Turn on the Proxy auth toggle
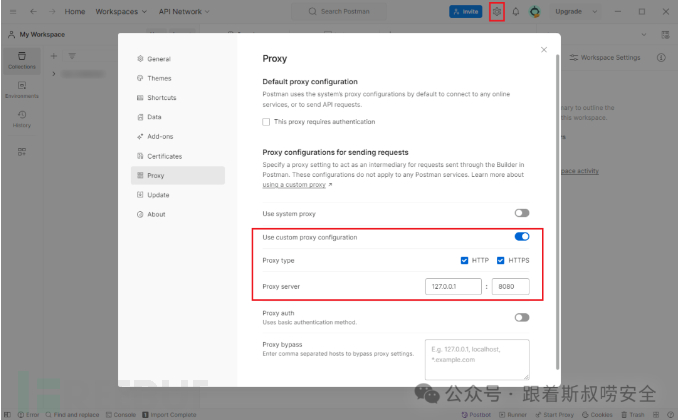This screenshot has height=420, width=678. coord(521,317)
